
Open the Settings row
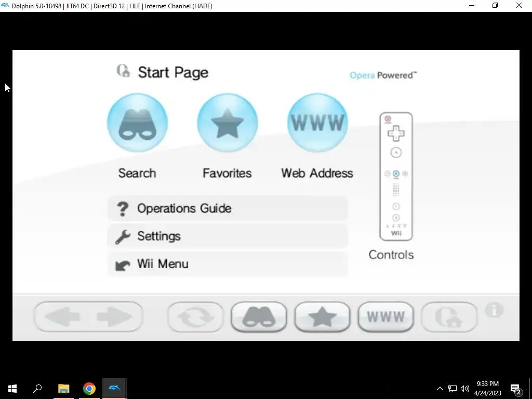click(x=228, y=236)
